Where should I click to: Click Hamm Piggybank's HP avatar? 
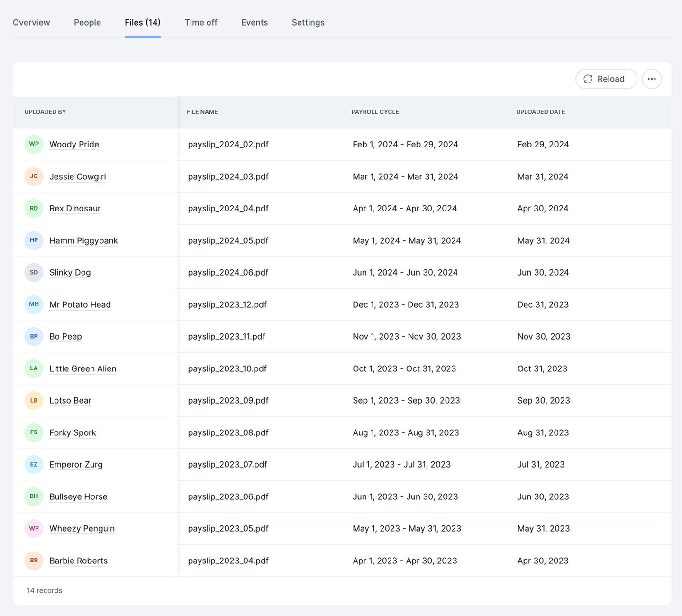pyautogui.click(x=34, y=240)
